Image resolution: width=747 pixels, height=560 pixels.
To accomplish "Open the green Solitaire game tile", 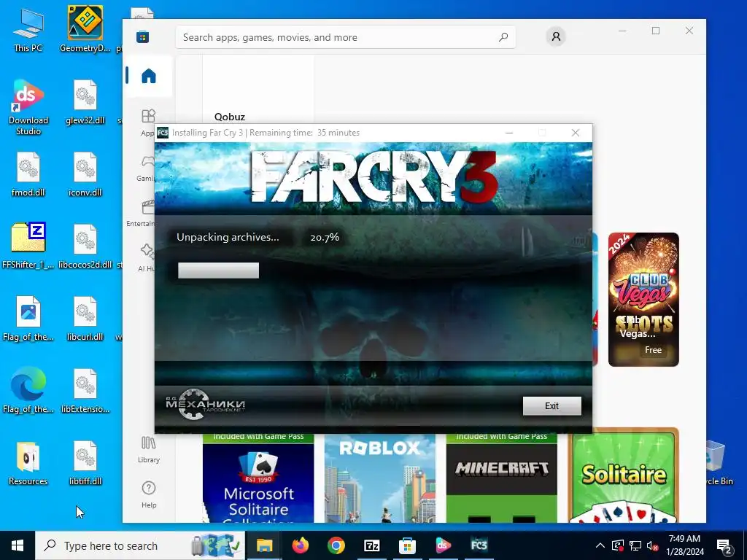I will pos(623,476).
